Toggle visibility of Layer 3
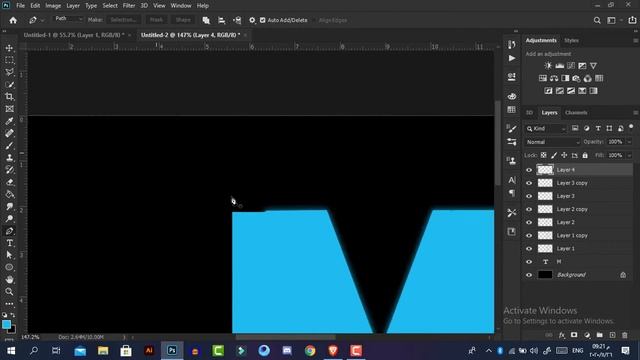This screenshot has height=360, width=640. (529, 196)
